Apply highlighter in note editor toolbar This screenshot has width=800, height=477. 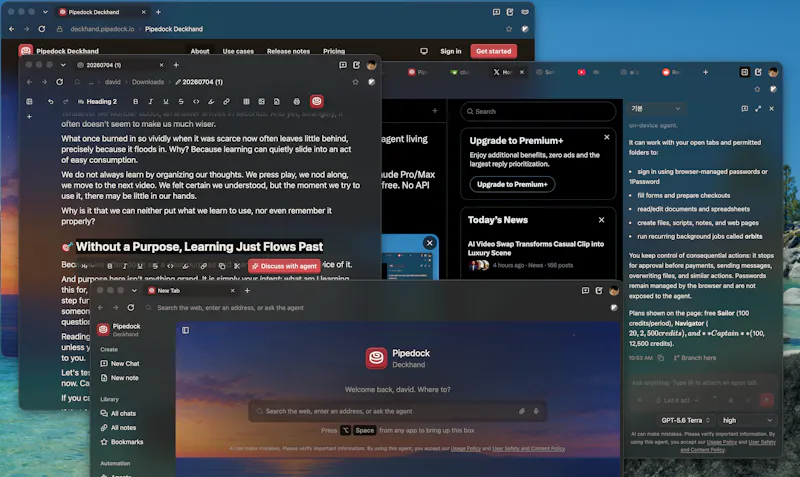coord(211,102)
